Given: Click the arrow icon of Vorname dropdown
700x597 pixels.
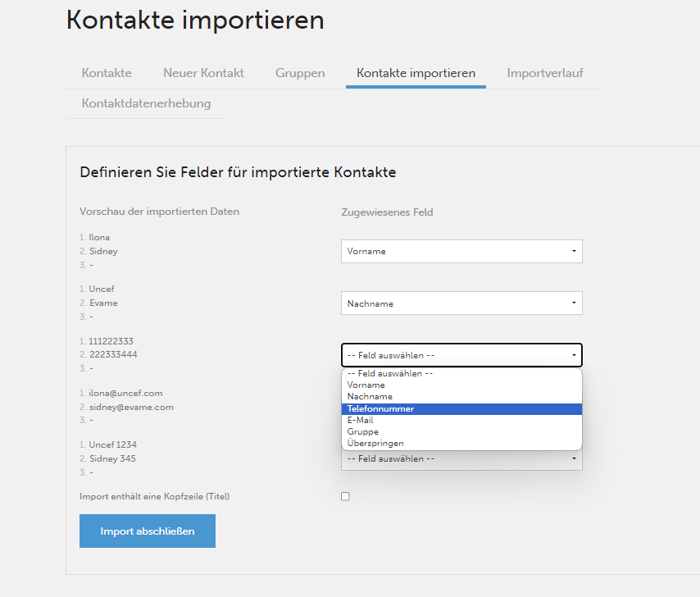Looking at the screenshot, I should click(x=574, y=251).
